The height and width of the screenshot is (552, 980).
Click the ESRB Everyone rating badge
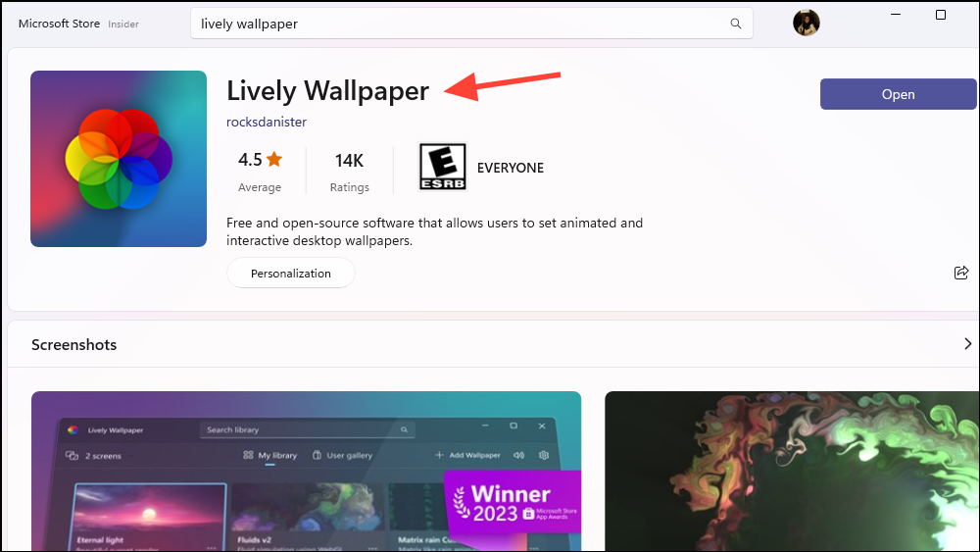click(443, 167)
